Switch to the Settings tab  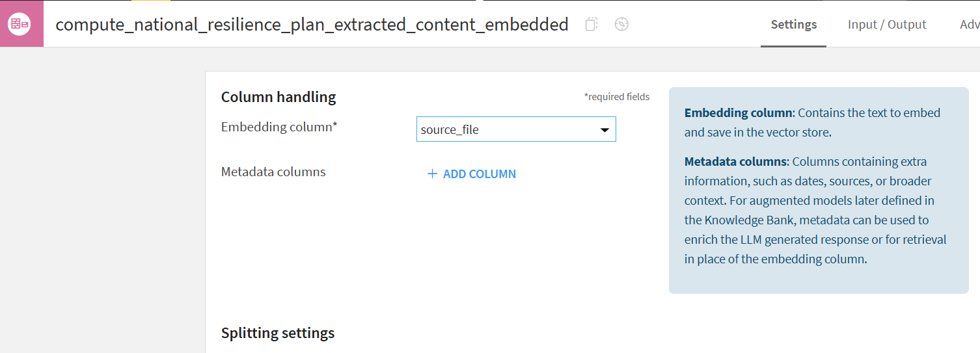coord(793,25)
